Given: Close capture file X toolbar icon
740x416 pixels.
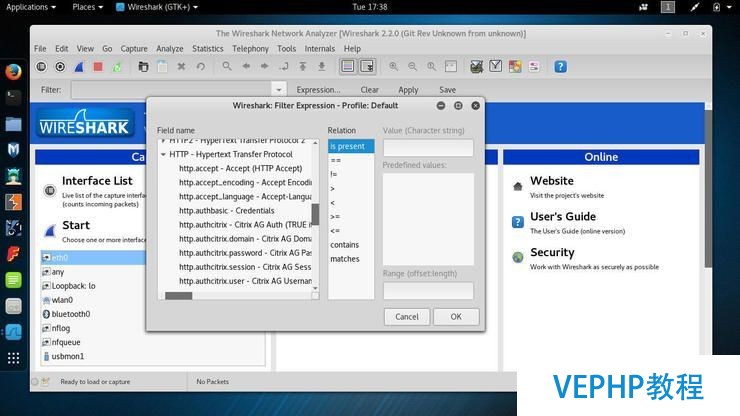Looking at the screenshot, I should [181, 67].
